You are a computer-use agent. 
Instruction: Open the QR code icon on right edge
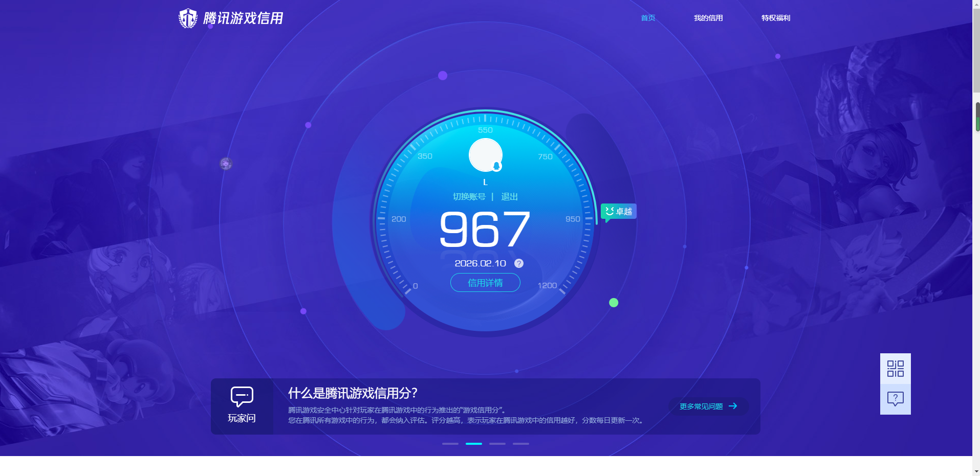[x=896, y=369]
